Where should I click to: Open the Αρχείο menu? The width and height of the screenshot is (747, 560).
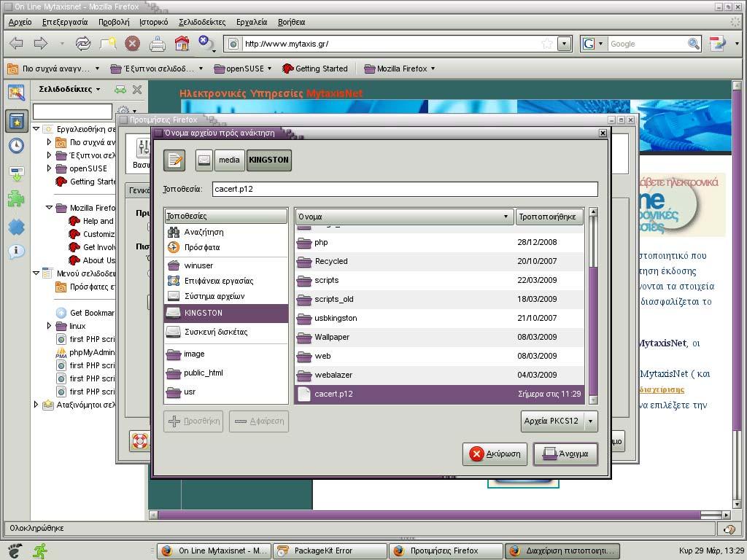tap(20, 22)
